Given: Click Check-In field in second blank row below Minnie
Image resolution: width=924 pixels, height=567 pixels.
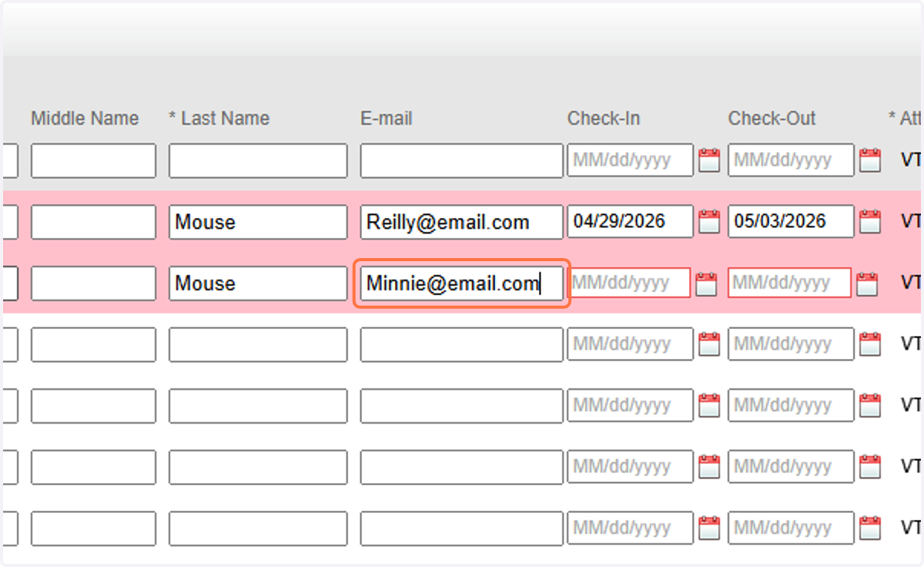Looking at the screenshot, I should coord(630,406).
